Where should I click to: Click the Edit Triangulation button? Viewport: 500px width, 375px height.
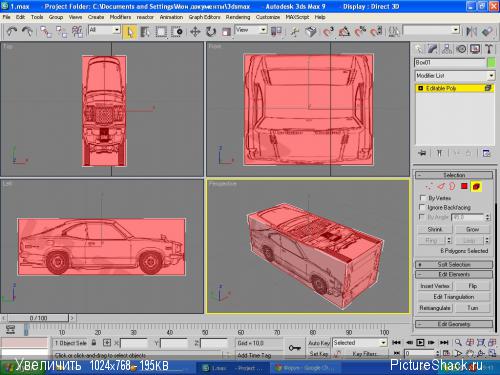[x=454, y=297]
